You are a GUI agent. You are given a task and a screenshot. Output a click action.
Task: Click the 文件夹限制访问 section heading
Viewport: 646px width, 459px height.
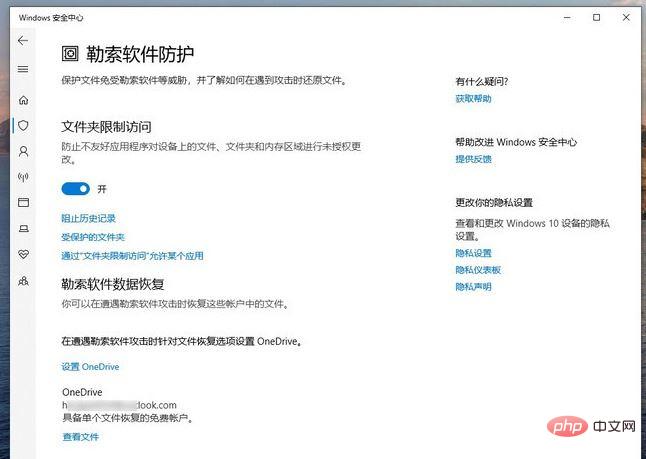pos(106,126)
